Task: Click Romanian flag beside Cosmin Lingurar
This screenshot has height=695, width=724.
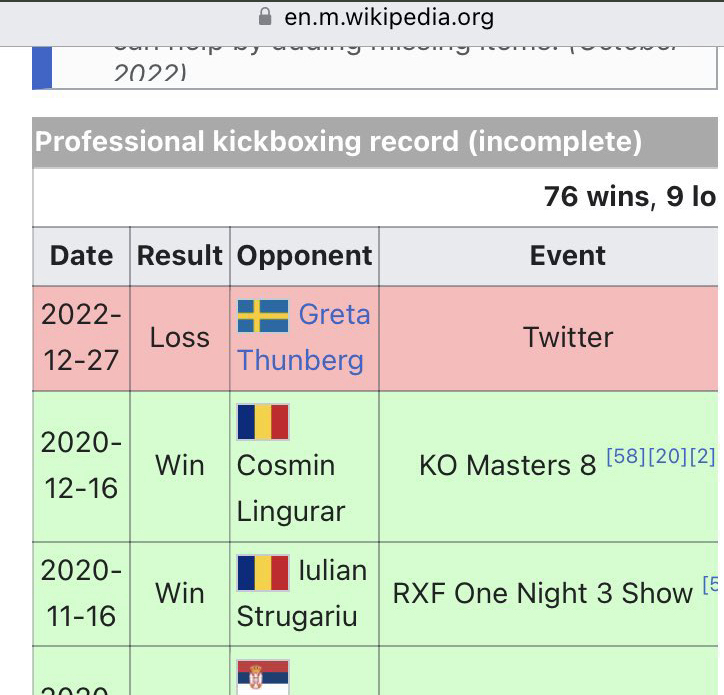Action: point(263,422)
